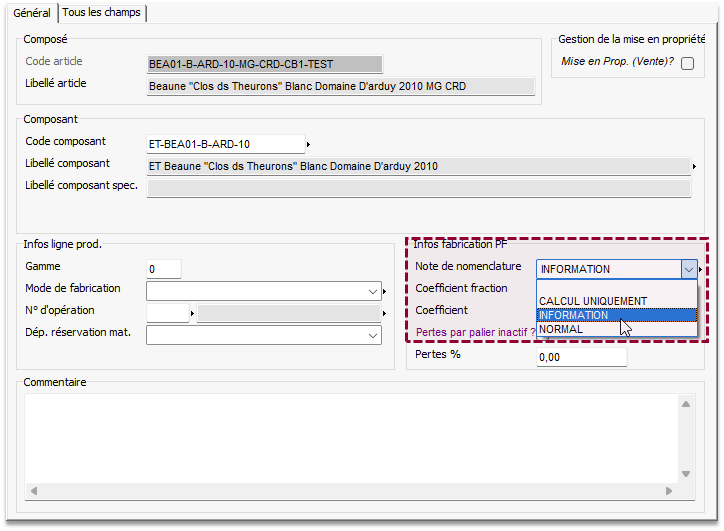Collapse the Note de nomenclature dropdown

tap(688, 269)
